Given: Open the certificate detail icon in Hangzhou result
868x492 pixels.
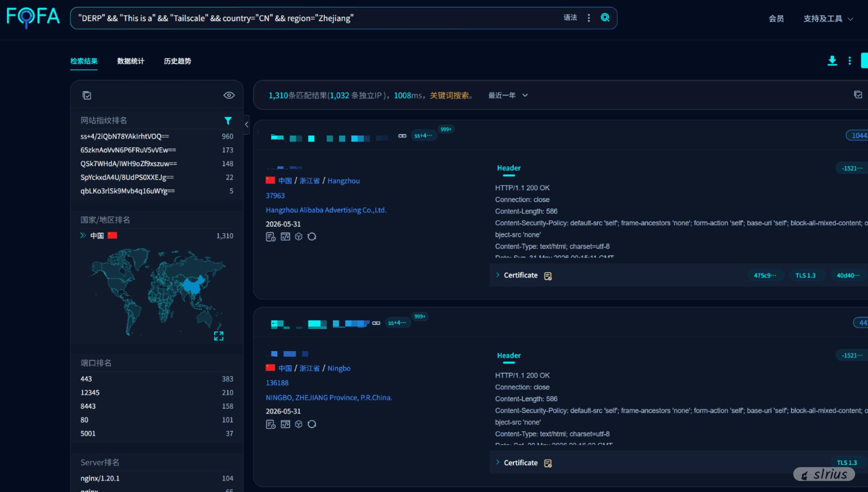Looking at the screenshot, I should (548, 276).
